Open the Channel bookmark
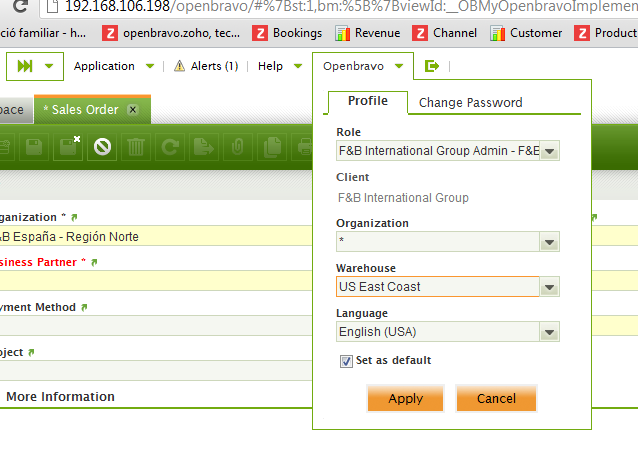The width and height of the screenshot is (638, 476). (445, 33)
